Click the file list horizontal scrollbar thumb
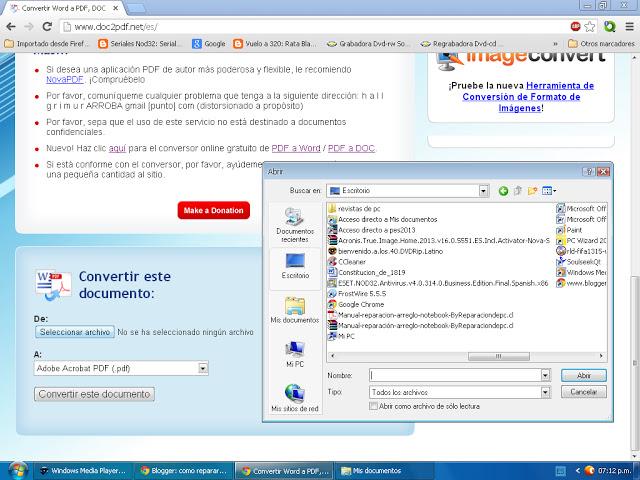The width and height of the screenshot is (640, 480). pos(498,356)
